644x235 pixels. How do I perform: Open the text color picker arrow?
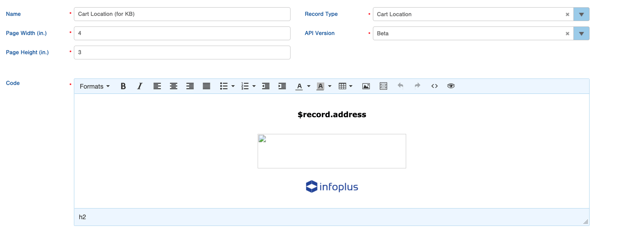click(x=309, y=86)
